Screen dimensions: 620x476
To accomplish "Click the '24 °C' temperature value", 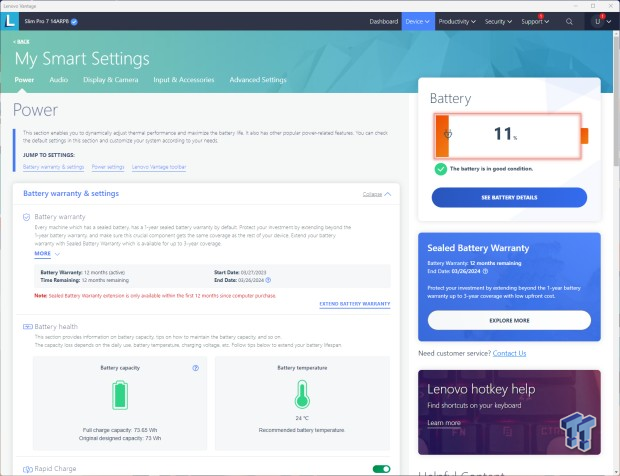I will [302, 418].
